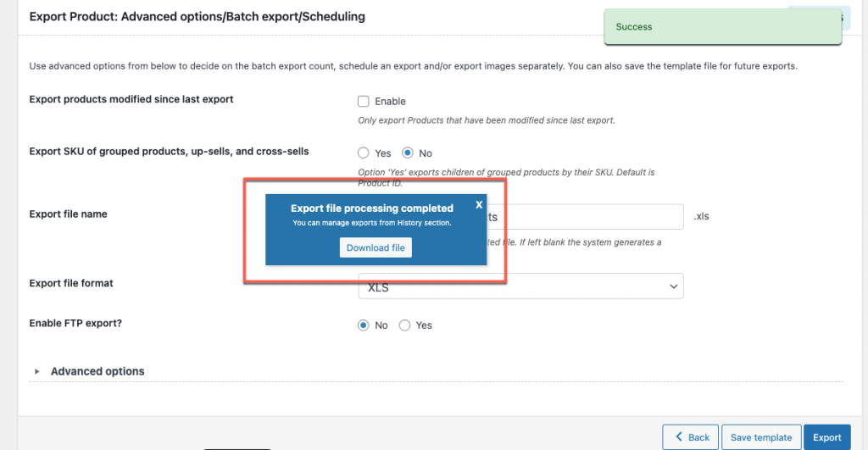
Task: Open the Export file format dropdown
Action: pos(520,286)
